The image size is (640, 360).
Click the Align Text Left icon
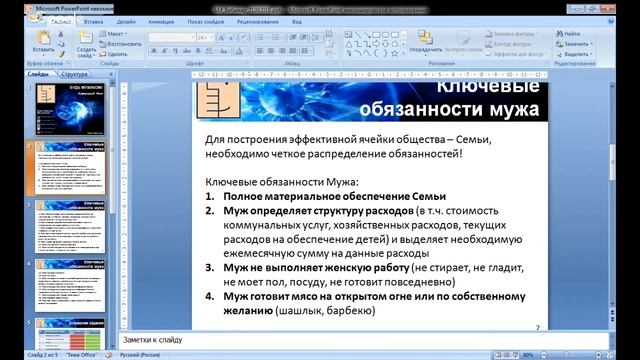click(260, 51)
